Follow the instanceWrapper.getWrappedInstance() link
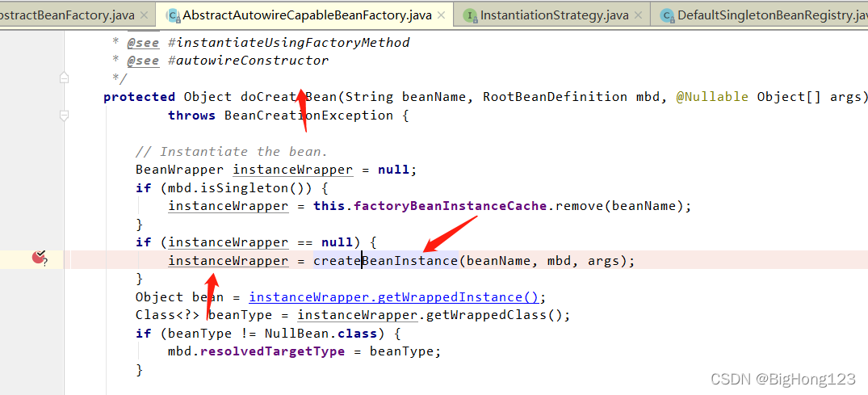The image size is (868, 395). (393, 296)
